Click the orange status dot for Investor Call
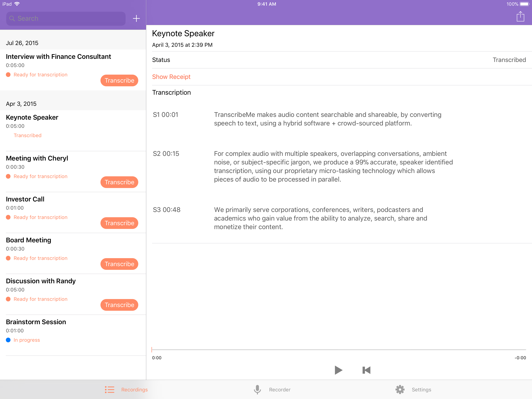 pyautogui.click(x=8, y=217)
